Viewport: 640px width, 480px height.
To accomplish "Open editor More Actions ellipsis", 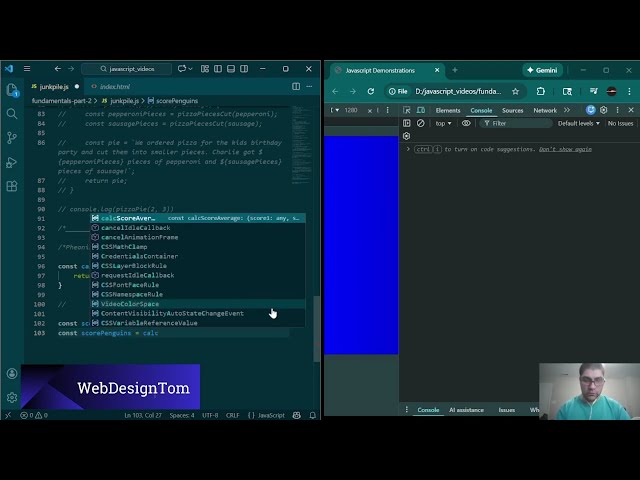I will (x=309, y=87).
